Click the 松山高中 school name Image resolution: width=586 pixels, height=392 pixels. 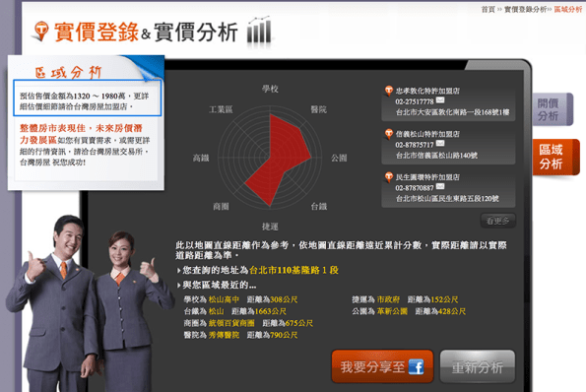(224, 299)
